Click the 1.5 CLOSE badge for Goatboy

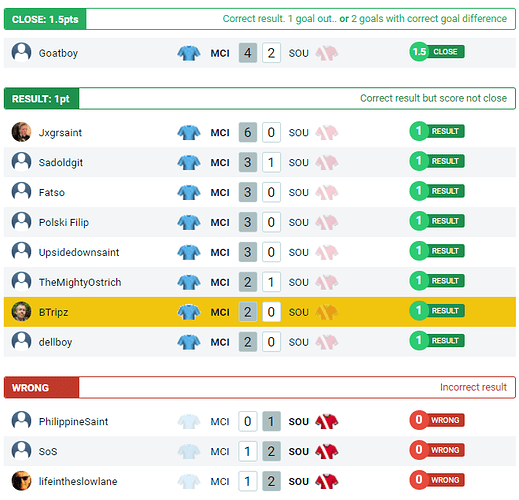point(437,52)
